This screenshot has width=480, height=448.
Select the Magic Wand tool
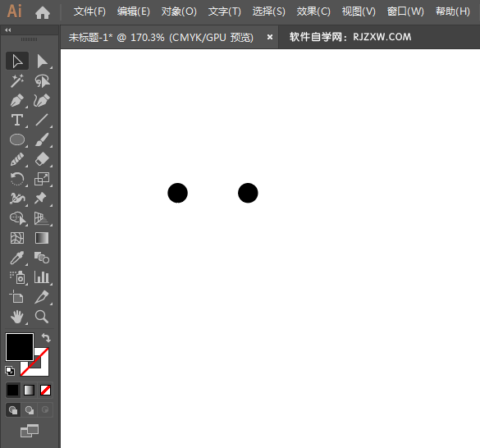[x=17, y=81]
